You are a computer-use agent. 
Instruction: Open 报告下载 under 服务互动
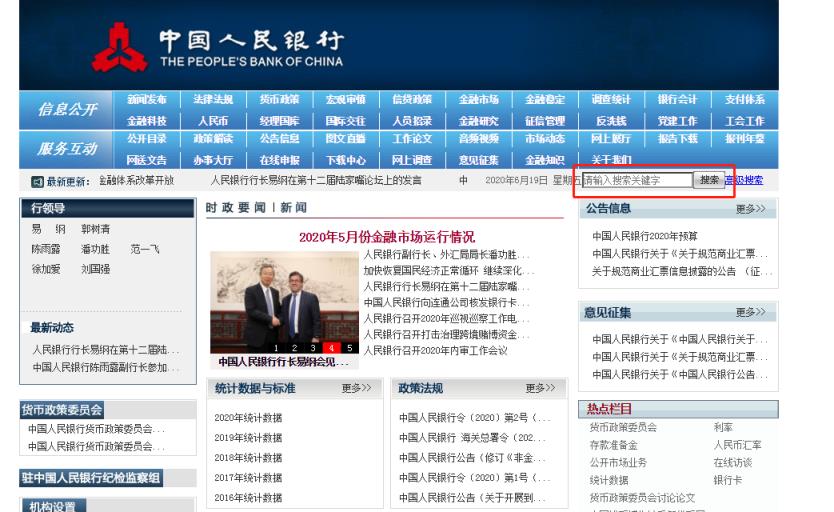tap(677, 139)
